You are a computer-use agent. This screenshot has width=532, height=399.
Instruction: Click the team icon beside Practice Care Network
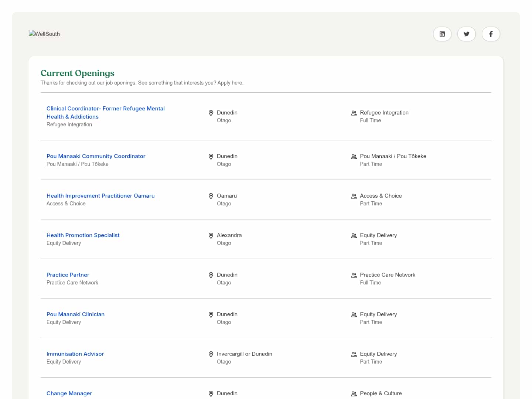point(354,275)
